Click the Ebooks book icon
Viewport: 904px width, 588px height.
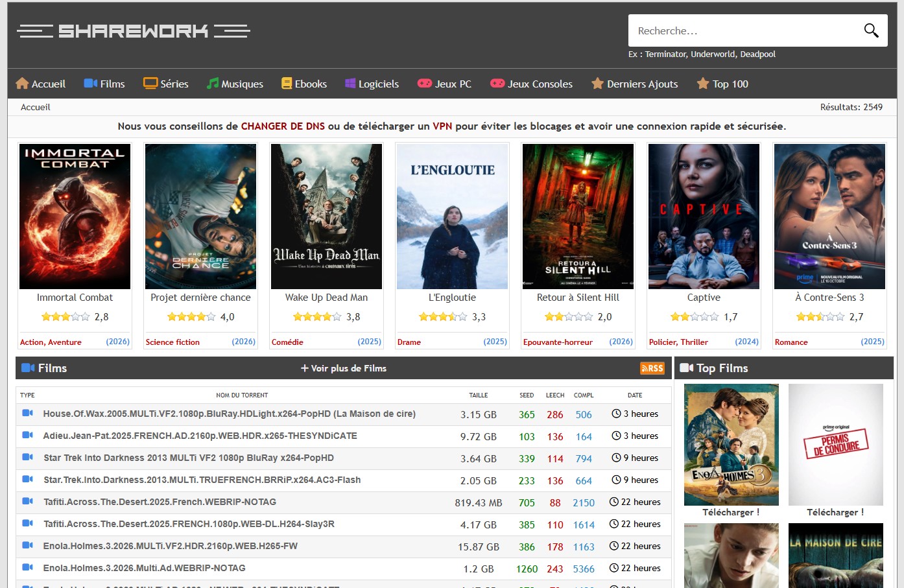(x=287, y=83)
